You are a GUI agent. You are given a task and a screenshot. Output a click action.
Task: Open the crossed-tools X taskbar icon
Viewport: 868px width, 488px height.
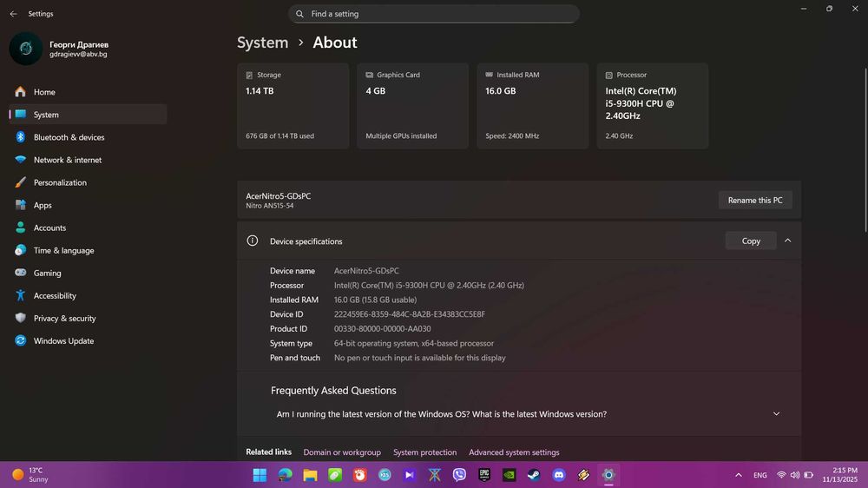click(x=435, y=475)
